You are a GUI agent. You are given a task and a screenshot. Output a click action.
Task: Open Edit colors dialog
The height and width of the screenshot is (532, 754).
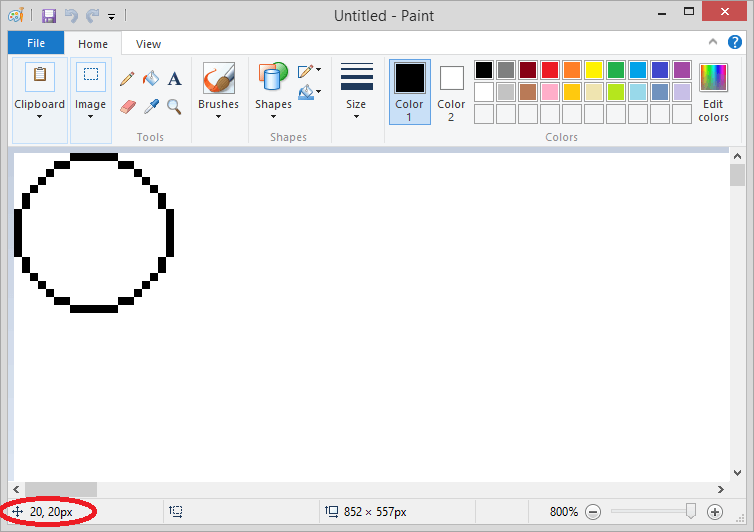click(x=713, y=93)
